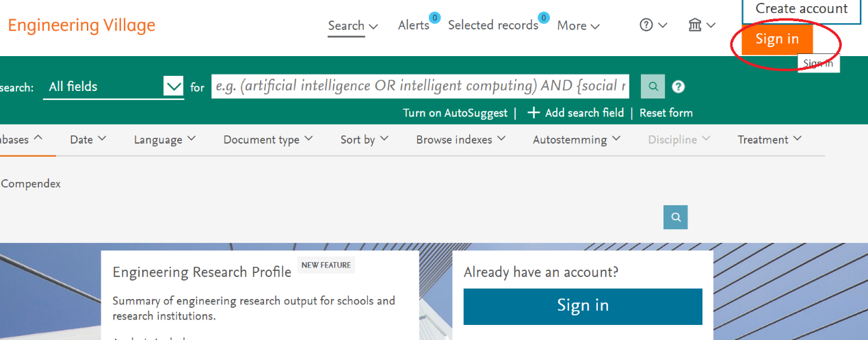
Task: Click the Alerts notification badge
Action: [434, 18]
